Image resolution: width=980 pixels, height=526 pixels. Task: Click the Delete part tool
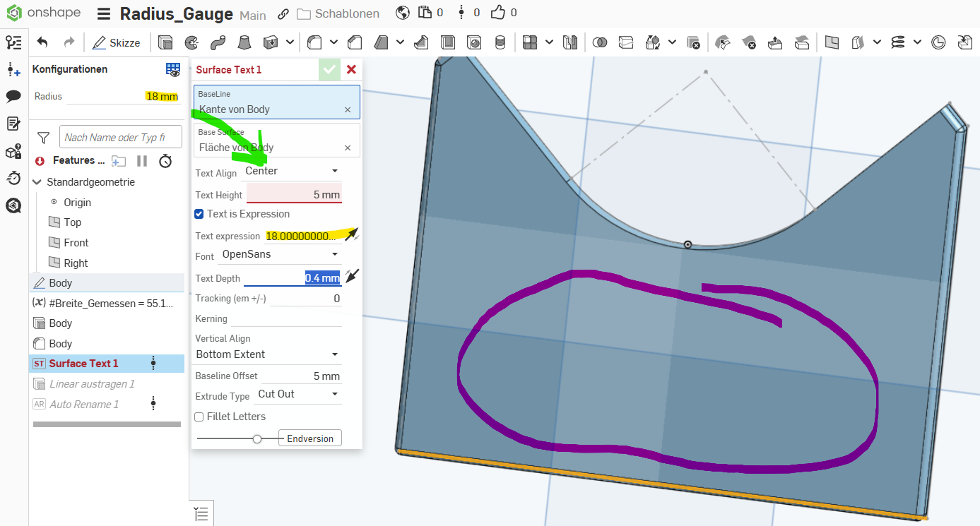693,42
